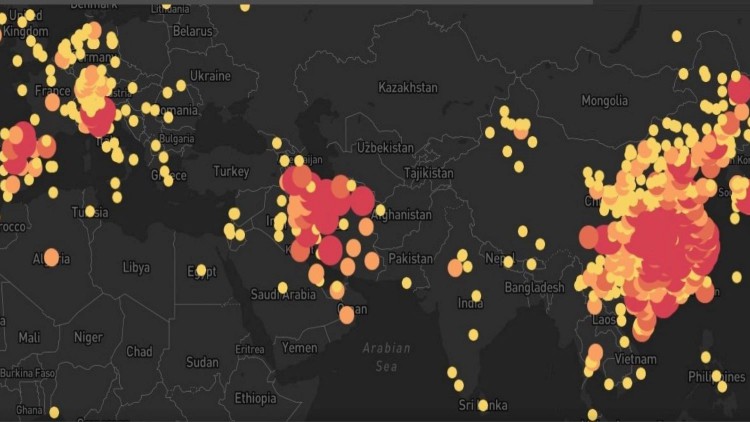Click the Belarus country label
Image resolution: width=750 pixels, height=422 pixels.
coord(192,31)
